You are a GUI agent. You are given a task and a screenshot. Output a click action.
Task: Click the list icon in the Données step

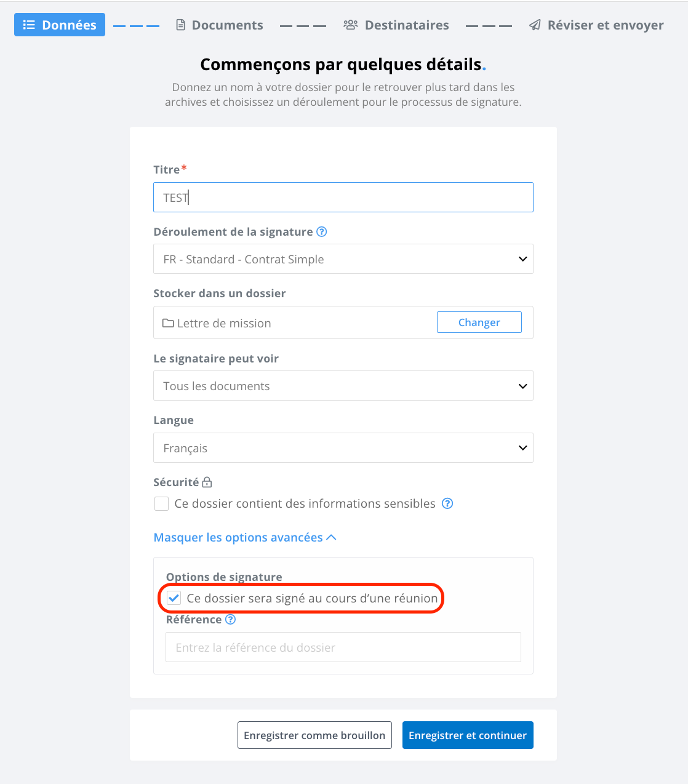(29, 25)
